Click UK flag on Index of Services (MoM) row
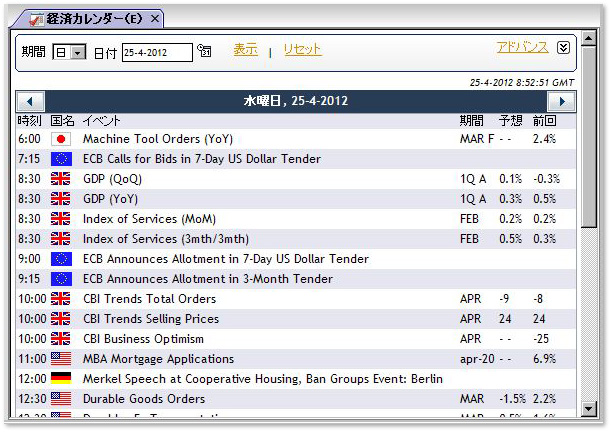Viewport: 611px width, 432px height. point(61,219)
